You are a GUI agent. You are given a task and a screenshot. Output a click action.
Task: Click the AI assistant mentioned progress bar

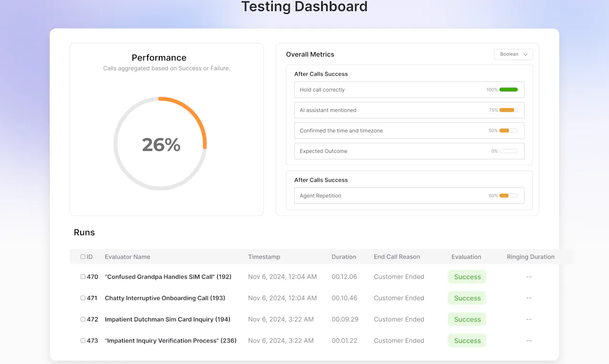point(508,110)
